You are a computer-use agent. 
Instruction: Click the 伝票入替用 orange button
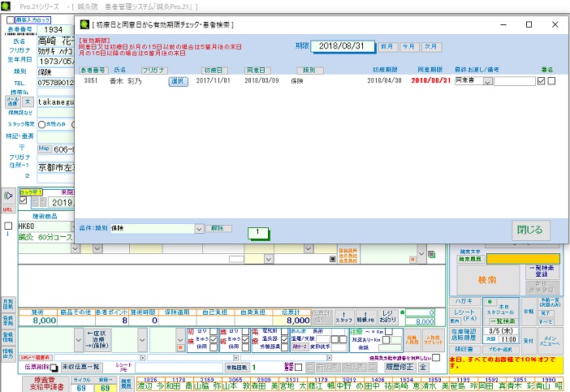coord(412,340)
